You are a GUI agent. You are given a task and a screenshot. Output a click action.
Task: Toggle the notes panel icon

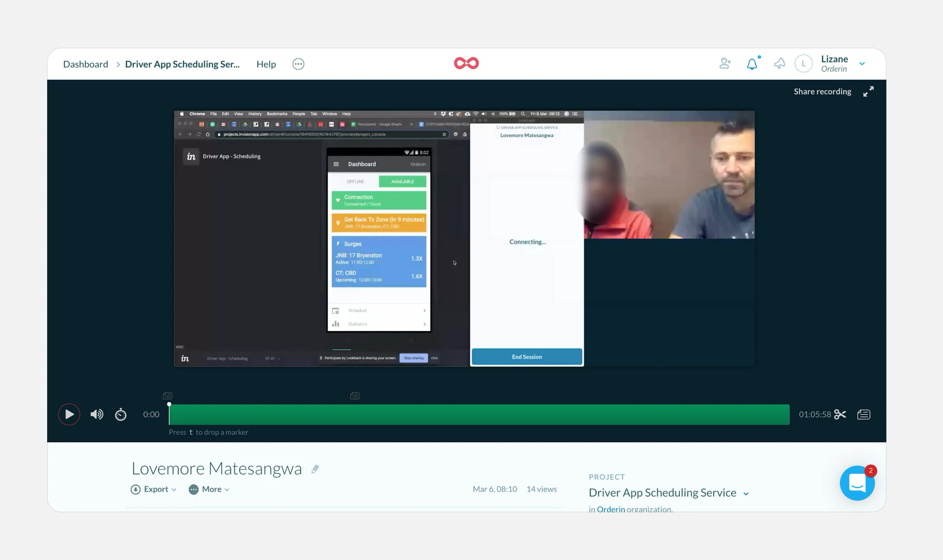[864, 414]
